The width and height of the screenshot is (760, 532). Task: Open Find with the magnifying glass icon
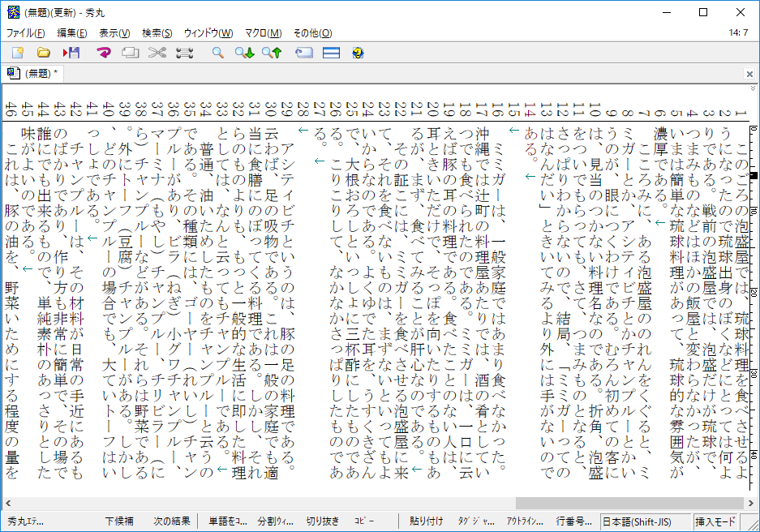tap(217, 53)
